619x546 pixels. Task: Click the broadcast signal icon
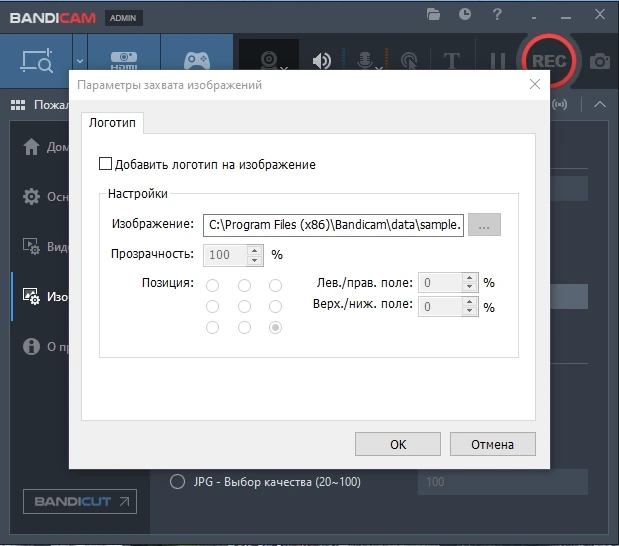tap(560, 104)
